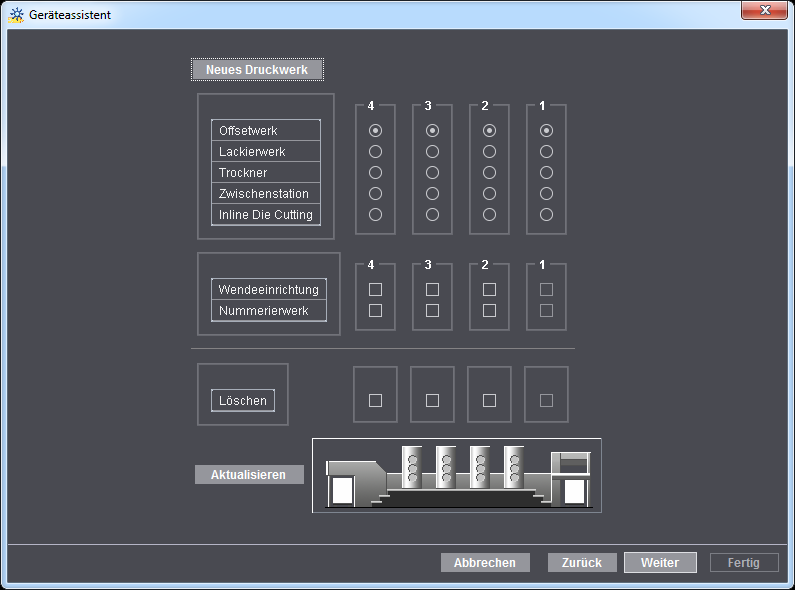Proceed with the Weiter button
The width and height of the screenshot is (795, 590).
pyautogui.click(x=660, y=563)
